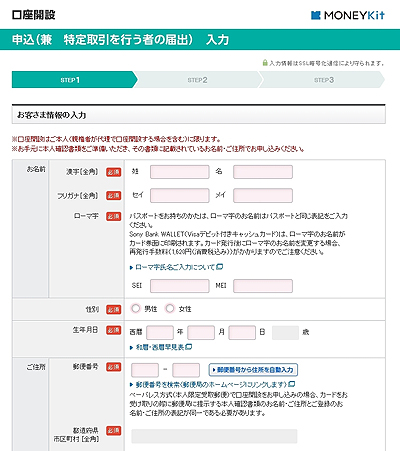
Task: Click the お名前 row label
Action: 36,169
